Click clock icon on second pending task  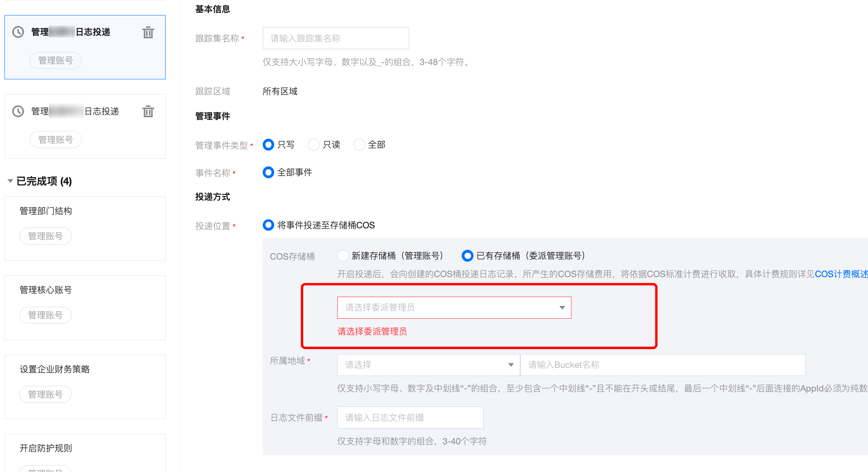coord(18,111)
